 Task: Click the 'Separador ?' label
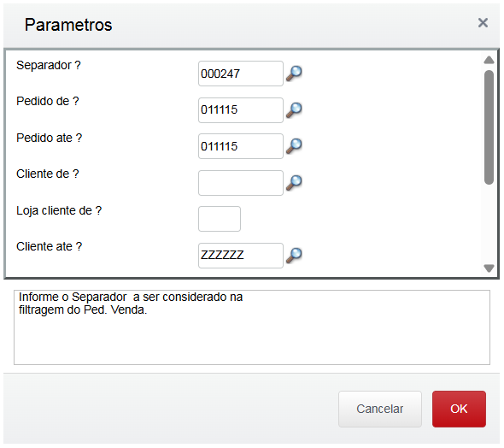(49, 65)
